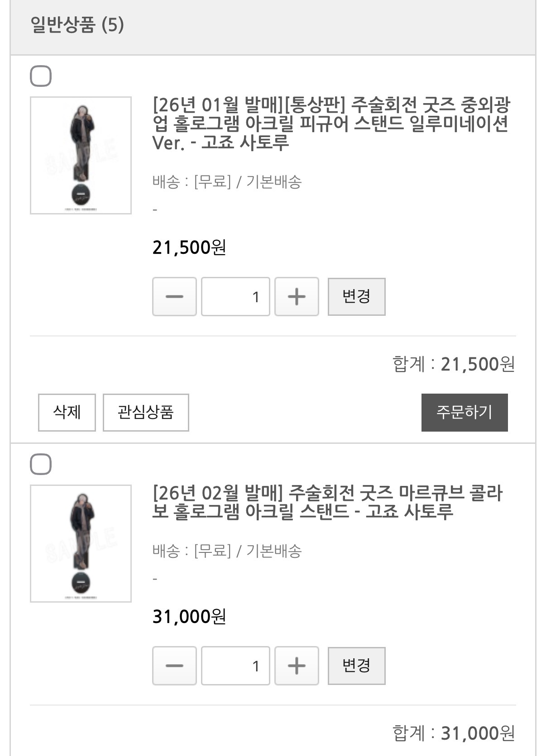Decrease quantity of the 31,000원 item
Screen dimensions: 546x756
[174, 666]
